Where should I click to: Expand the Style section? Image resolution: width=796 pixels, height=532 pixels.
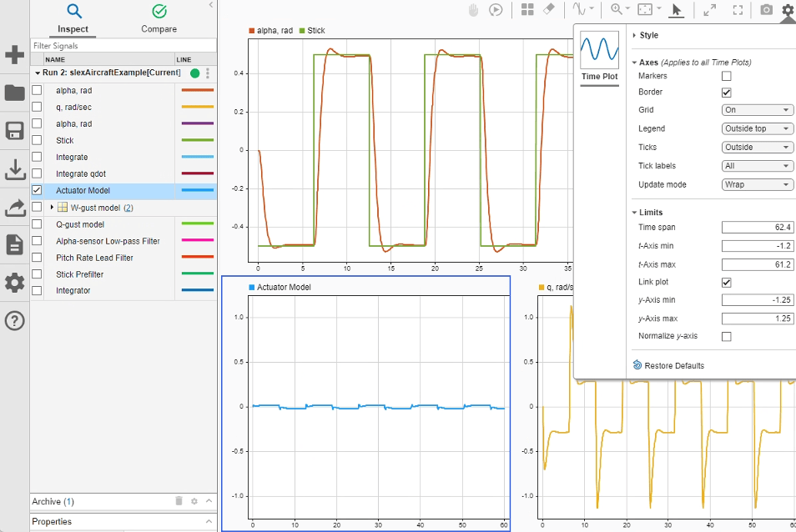635,36
